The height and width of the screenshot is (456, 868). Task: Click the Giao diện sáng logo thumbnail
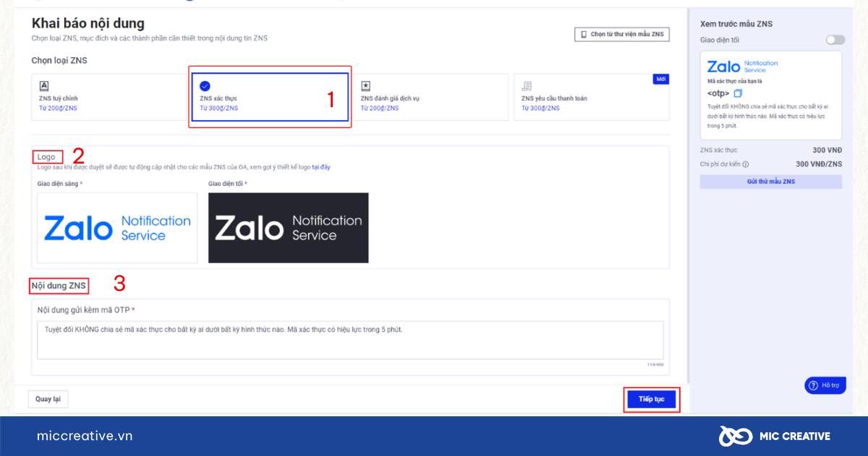pos(117,228)
